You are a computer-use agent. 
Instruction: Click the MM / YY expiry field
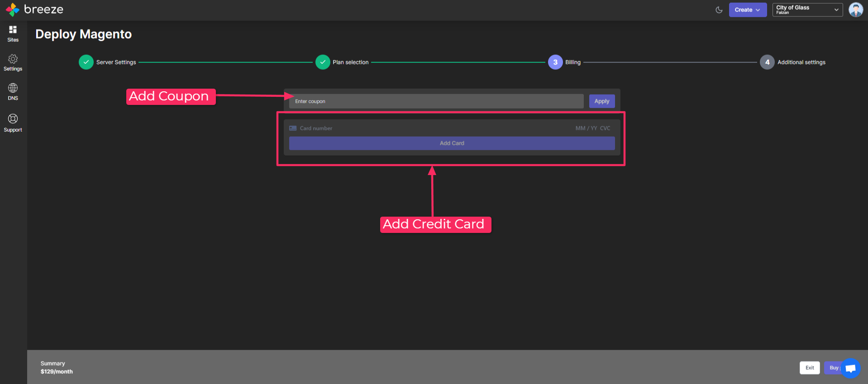click(586, 128)
